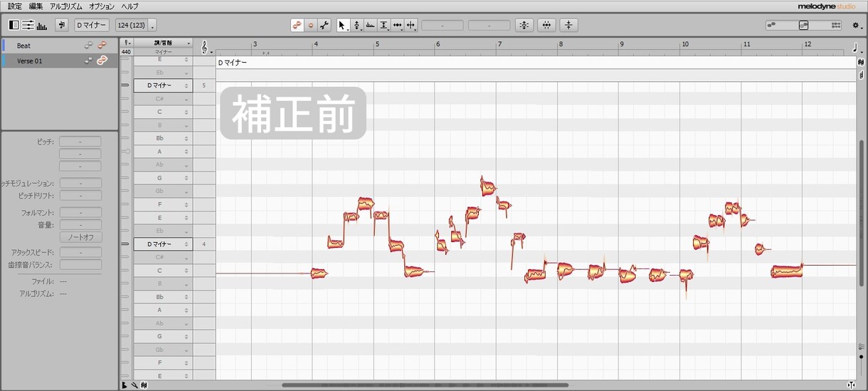Click the アタックスピード value field
The image size is (868, 391).
[x=80, y=252]
